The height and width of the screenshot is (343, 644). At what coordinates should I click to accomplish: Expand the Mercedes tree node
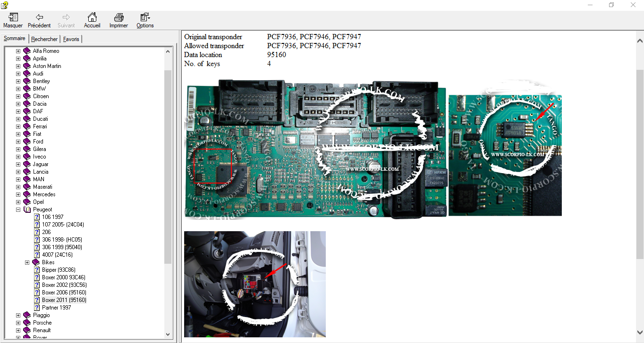(18, 194)
